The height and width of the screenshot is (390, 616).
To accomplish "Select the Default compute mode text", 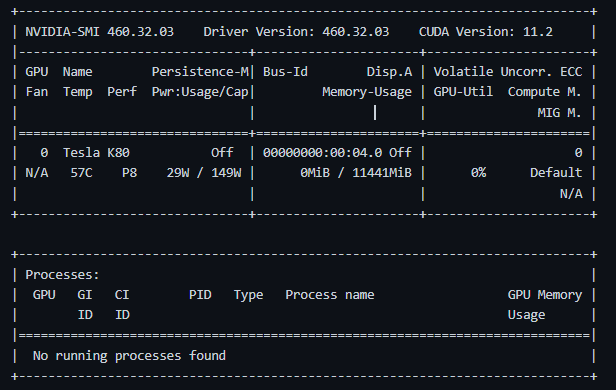I will 556,173.
